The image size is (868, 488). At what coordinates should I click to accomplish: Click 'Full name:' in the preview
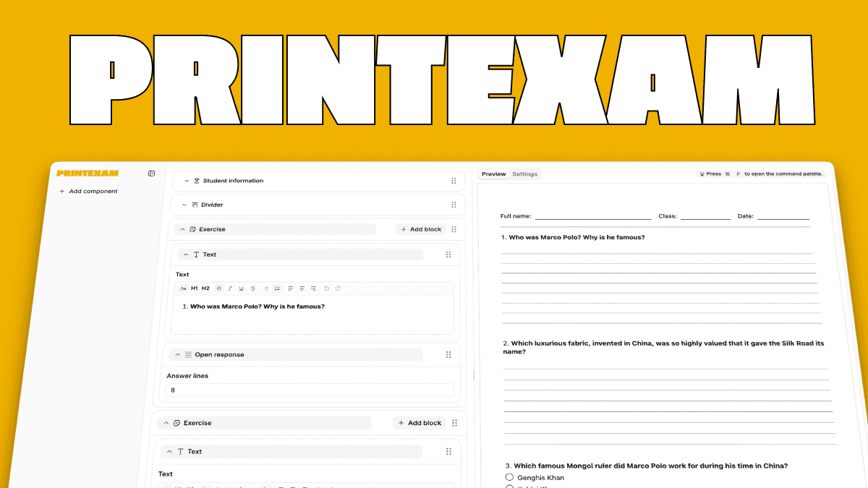pos(516,216)
